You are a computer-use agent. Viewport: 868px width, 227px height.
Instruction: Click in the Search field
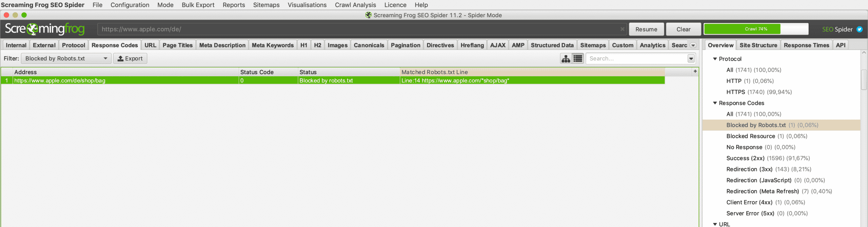(637, 59)
